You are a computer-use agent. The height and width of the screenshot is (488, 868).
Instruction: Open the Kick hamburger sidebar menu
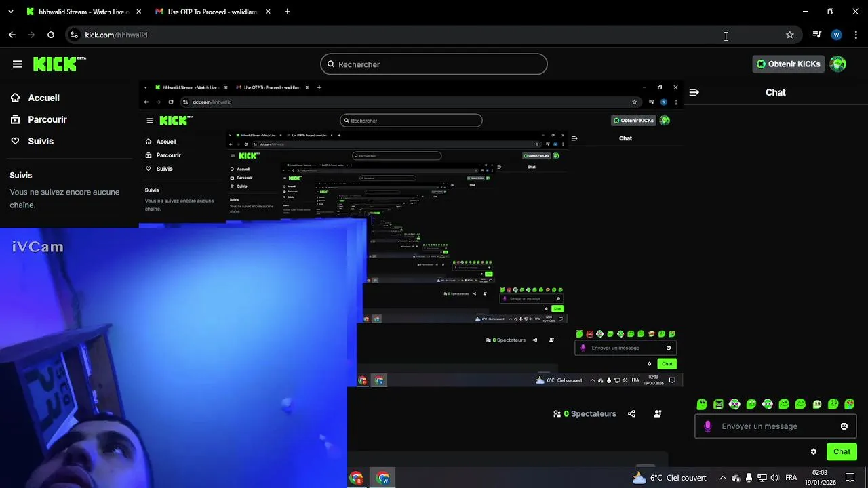[x=17, y=64]
